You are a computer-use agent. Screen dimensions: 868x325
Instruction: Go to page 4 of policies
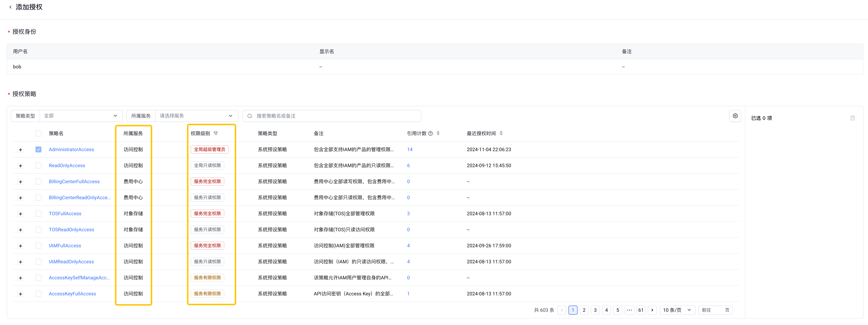pos(607,310)
